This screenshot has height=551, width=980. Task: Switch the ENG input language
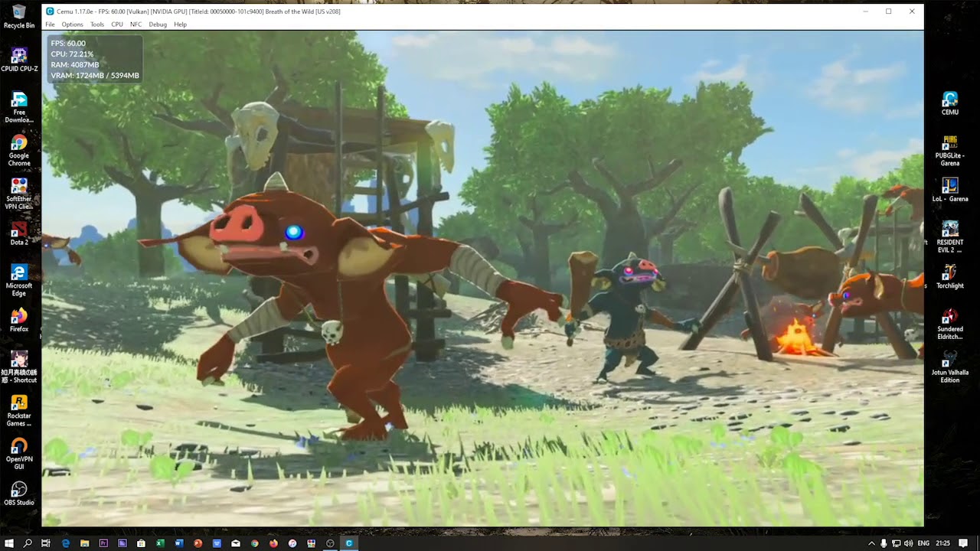point(923,543)
